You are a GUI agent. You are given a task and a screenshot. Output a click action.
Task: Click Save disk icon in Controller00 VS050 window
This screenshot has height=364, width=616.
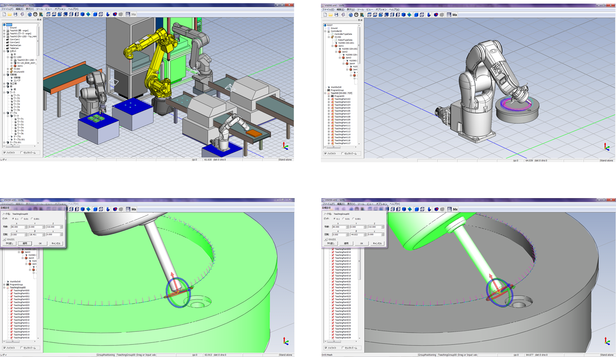(336, 15)
